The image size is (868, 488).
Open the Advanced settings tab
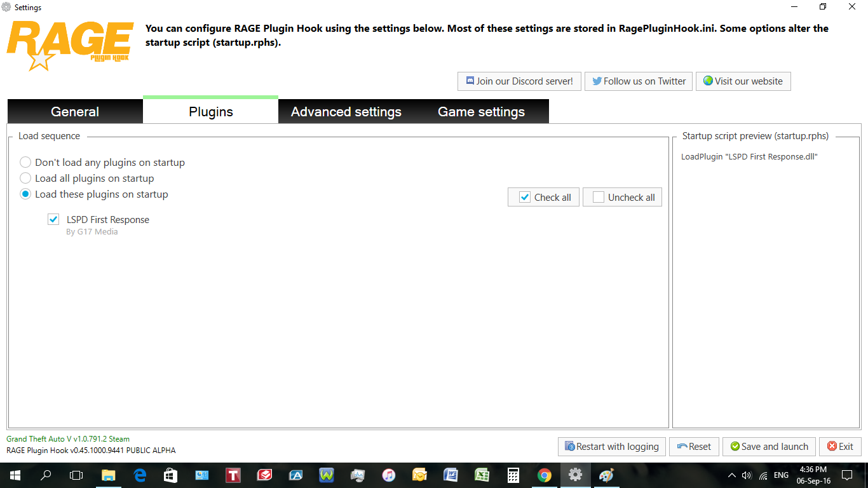point(346,112)
